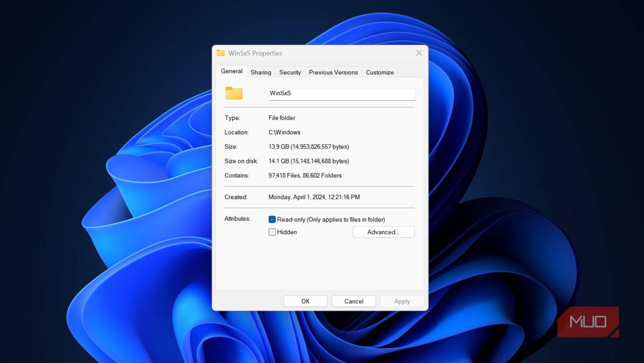Click the C:\Windows location text
This screenshot has height=363, width=644.
[x=284, y=132]
